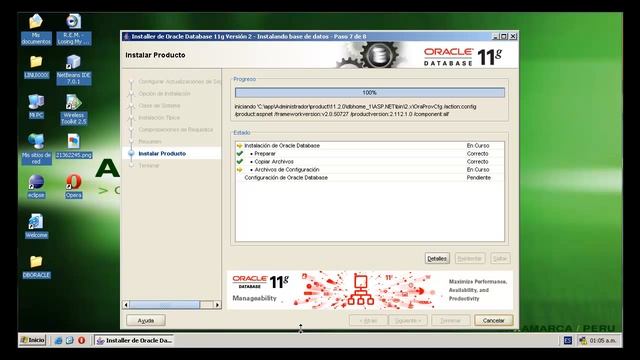Click Oracle 11g Manageability banner
The image size is (640, 360).
click(x=370, y=290)
